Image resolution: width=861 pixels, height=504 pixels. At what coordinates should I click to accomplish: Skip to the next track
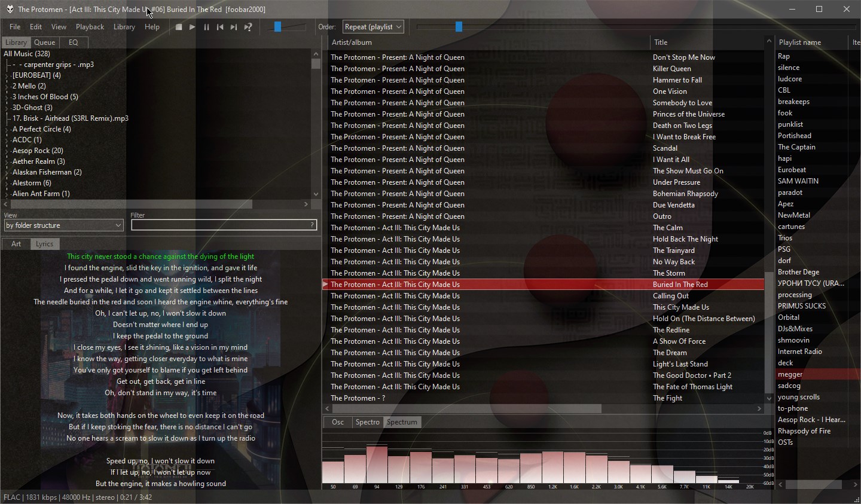tap(234, 27)
